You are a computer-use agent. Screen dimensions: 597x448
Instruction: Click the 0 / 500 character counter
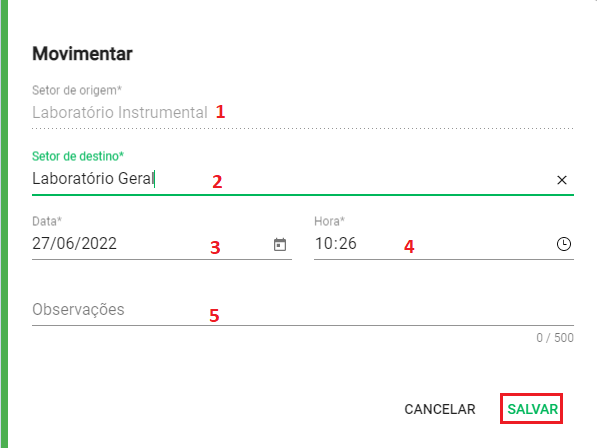coord(555,338)
